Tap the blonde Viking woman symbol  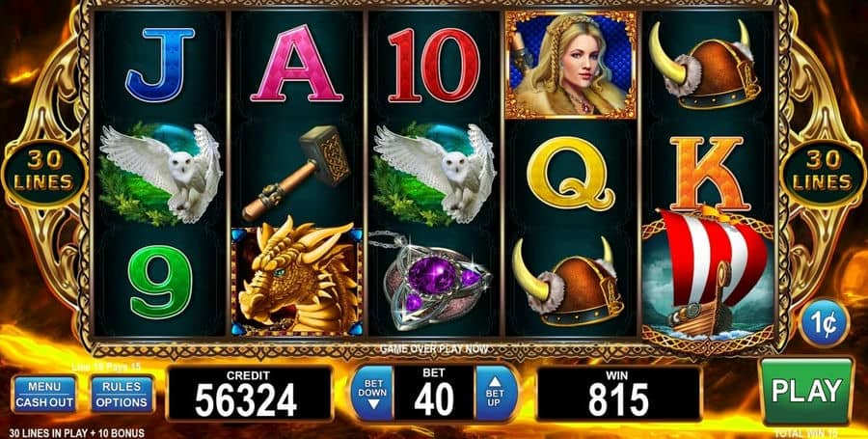[571, 65]
